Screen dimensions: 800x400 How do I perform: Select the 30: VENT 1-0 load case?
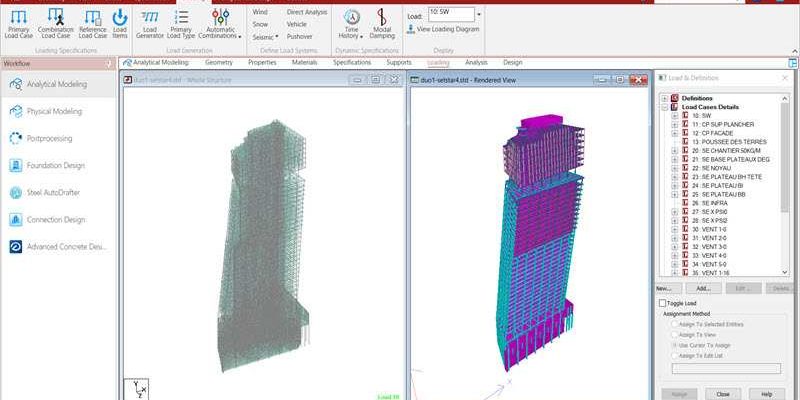click(x=710, y=229)
